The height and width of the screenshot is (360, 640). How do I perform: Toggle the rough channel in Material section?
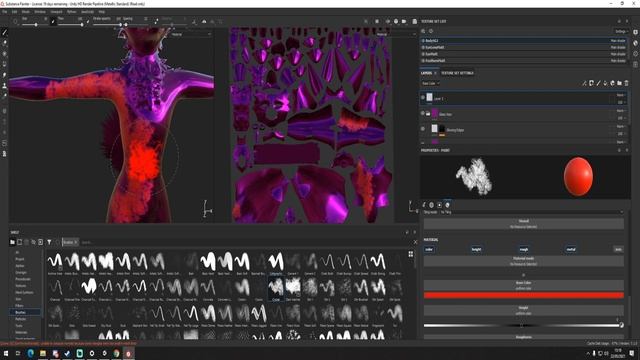coord(524,249)
